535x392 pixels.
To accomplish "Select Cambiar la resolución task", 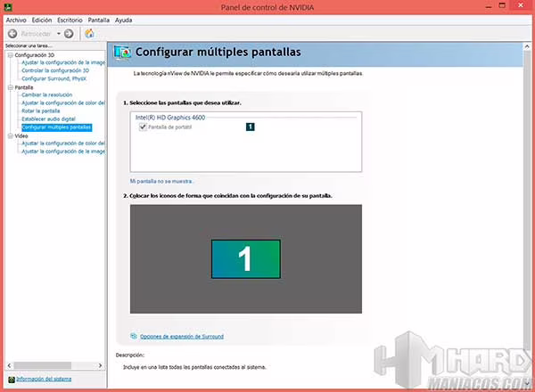I will click(x=47, y=94).
